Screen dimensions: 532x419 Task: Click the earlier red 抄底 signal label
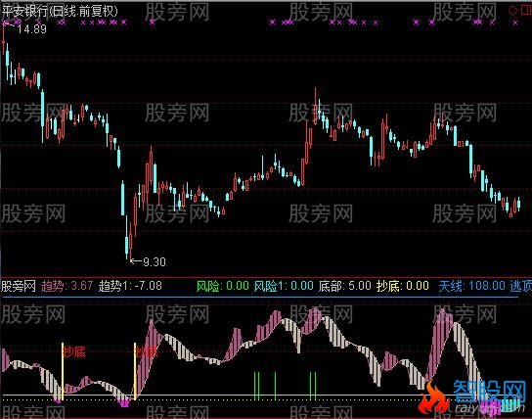click(x=74, y=351)
